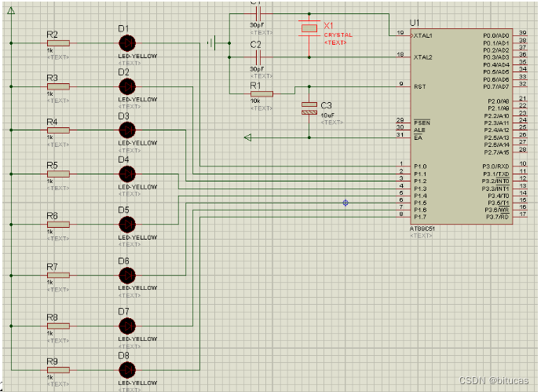Click the P2.0/A8 pin label

(x=499, y=101)
